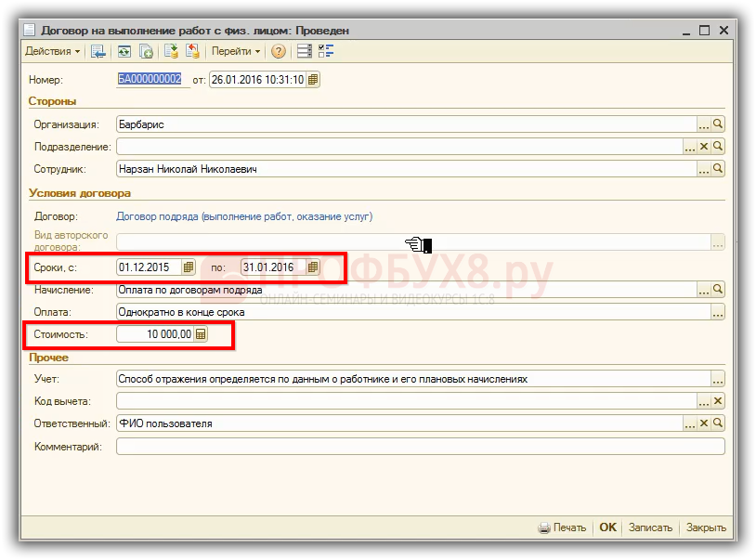
Task: Click the Договор подряда link
Action: point(244,216)
